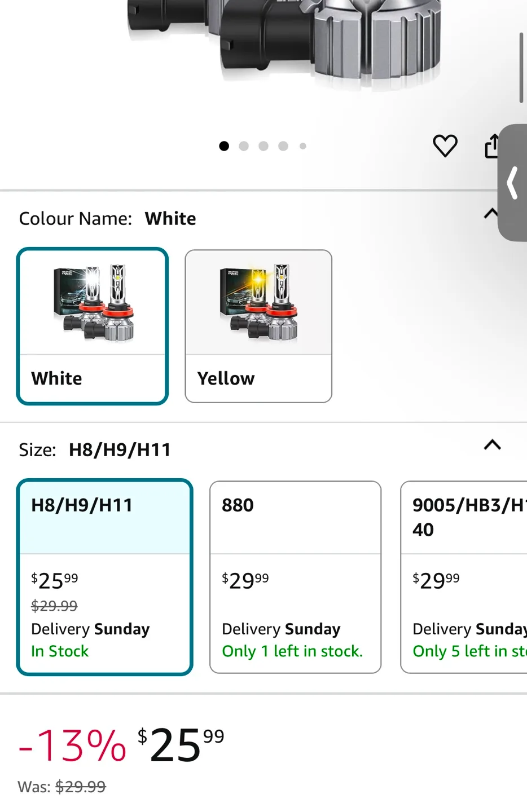Tap the main product bulb image
Image resolution: width=527 pixels, height=812 pixels.
282,45
